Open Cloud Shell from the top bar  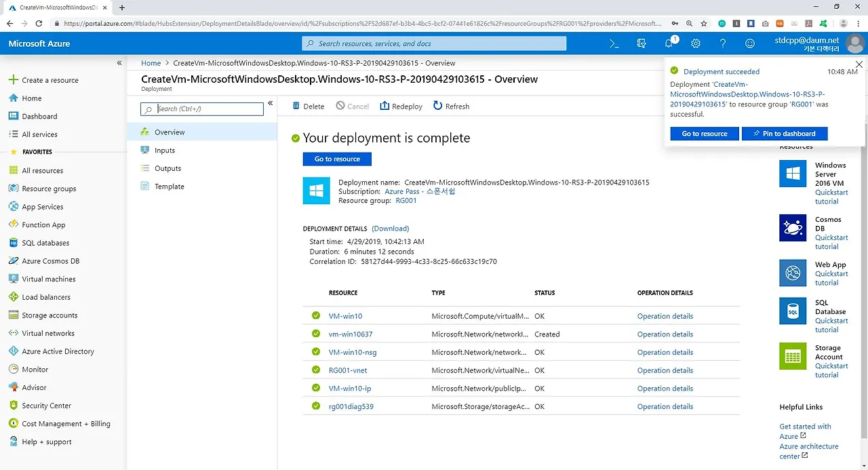[x=614, y=43]
